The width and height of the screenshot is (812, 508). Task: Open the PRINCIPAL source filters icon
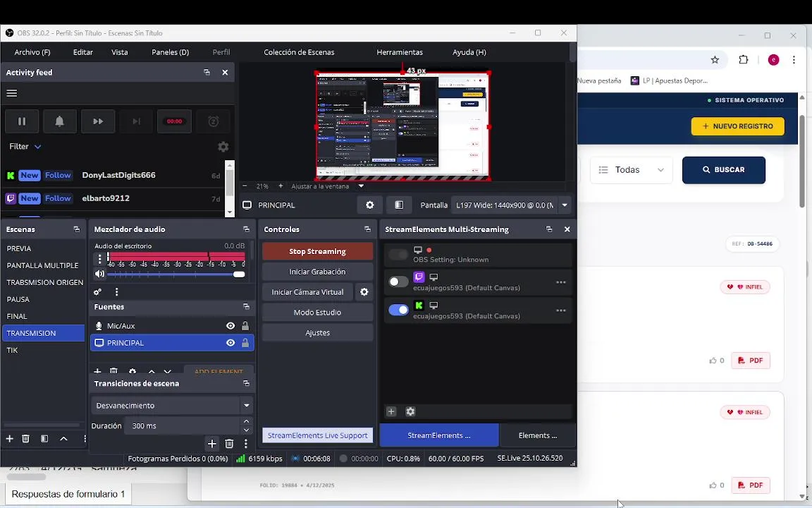399,205
